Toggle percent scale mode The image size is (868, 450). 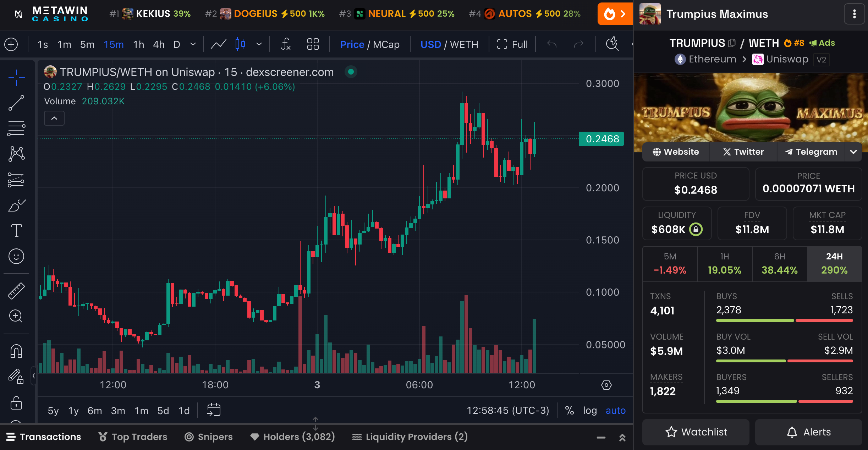(569, 410)
